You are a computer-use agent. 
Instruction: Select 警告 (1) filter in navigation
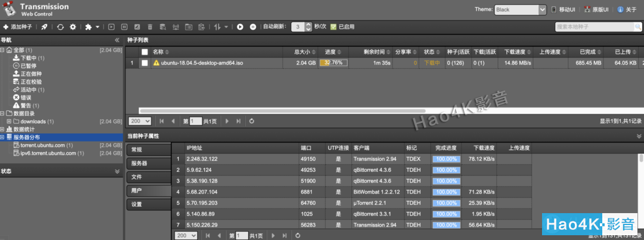[x=26, y=106]
